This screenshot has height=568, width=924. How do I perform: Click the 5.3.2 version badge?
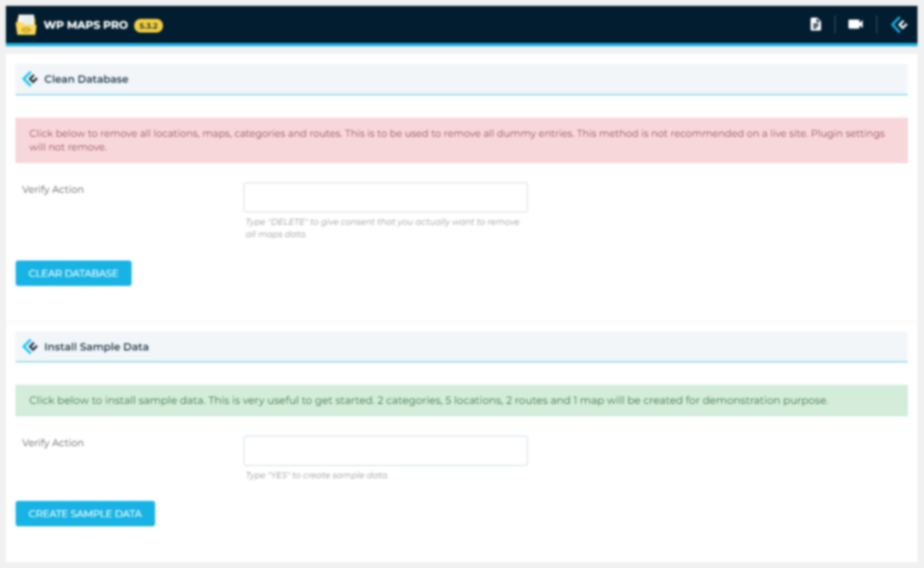click(x=149, y=25)
